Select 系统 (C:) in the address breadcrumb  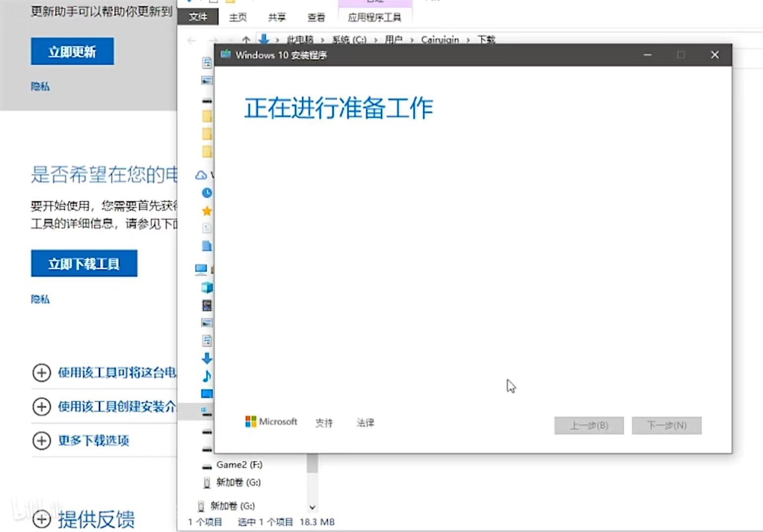coord(349,39)
